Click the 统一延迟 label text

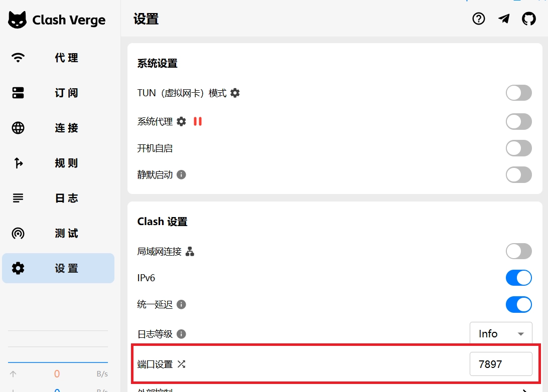coord(155,304)
